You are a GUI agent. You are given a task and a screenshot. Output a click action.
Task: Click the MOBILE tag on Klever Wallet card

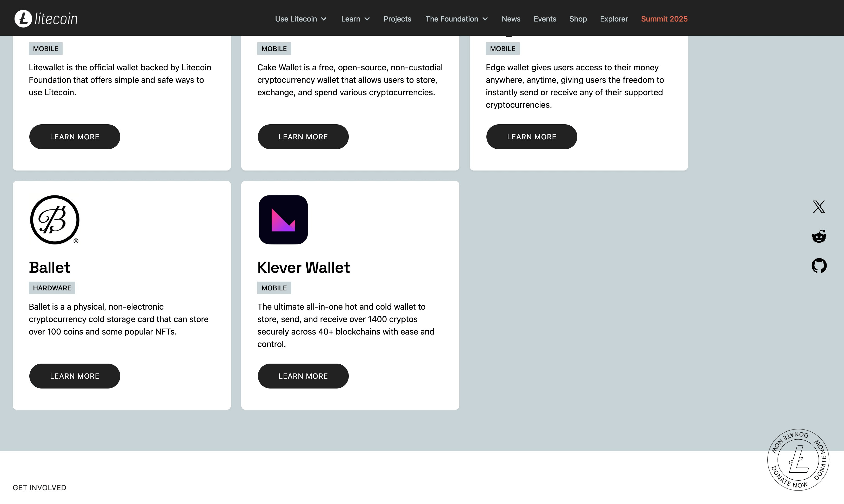tap(274, 288)
